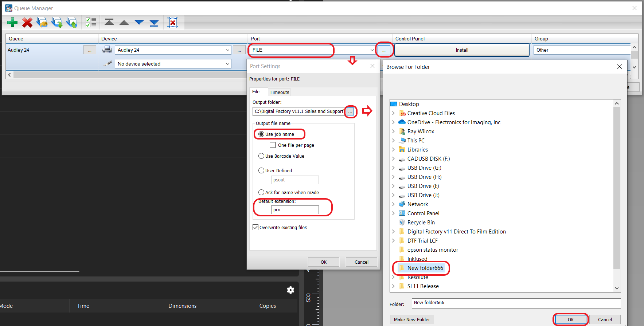Expand the Libraries node
Screen dimensions: 644x326
393,149
